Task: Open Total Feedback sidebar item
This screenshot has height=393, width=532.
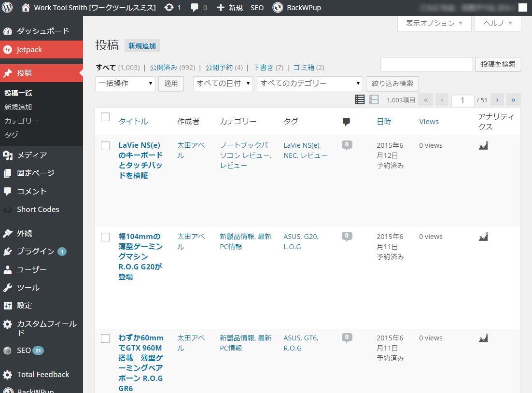Action: [x=42, y=375]
